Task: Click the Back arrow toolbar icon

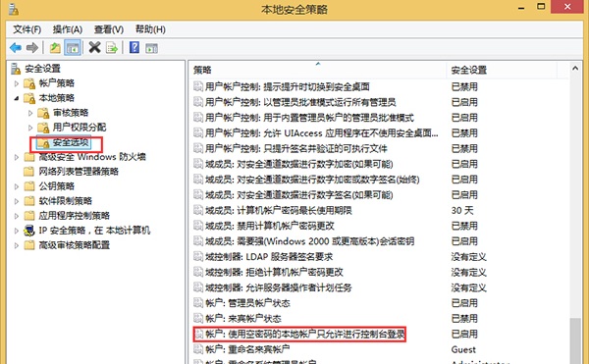Action: [16, 48]
